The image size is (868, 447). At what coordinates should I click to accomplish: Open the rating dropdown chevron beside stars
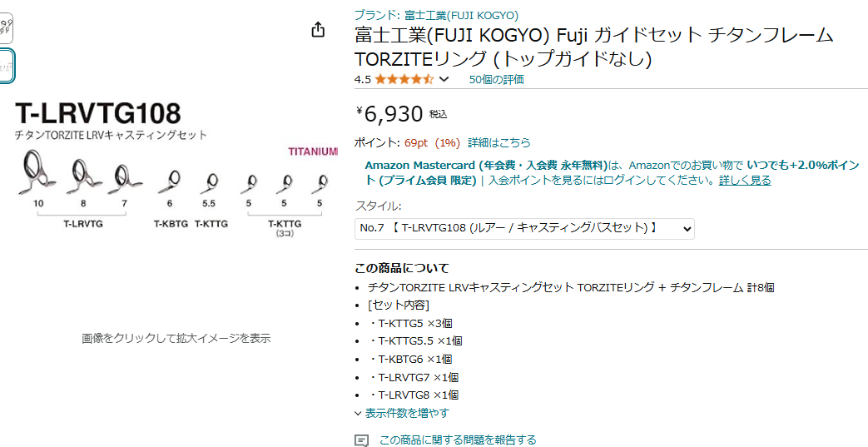pyautogui.click(x=444, y=79)
